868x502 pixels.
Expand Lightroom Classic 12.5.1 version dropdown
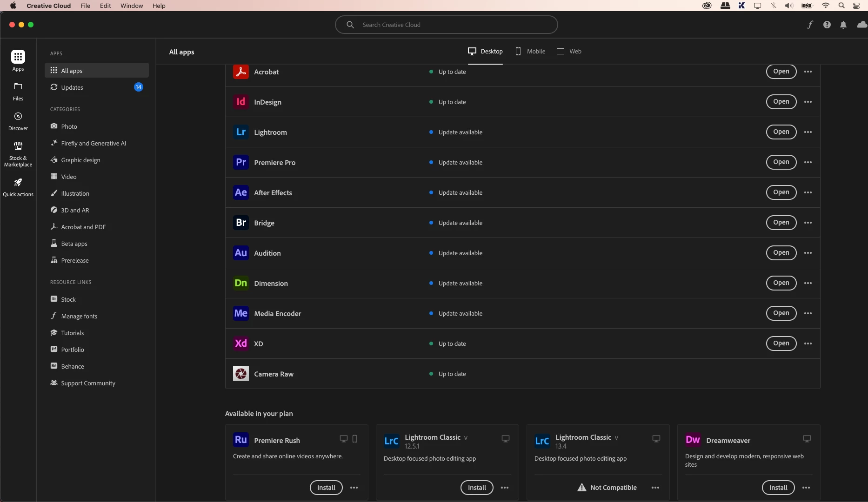pyautogui.click(x=466, y=438)
